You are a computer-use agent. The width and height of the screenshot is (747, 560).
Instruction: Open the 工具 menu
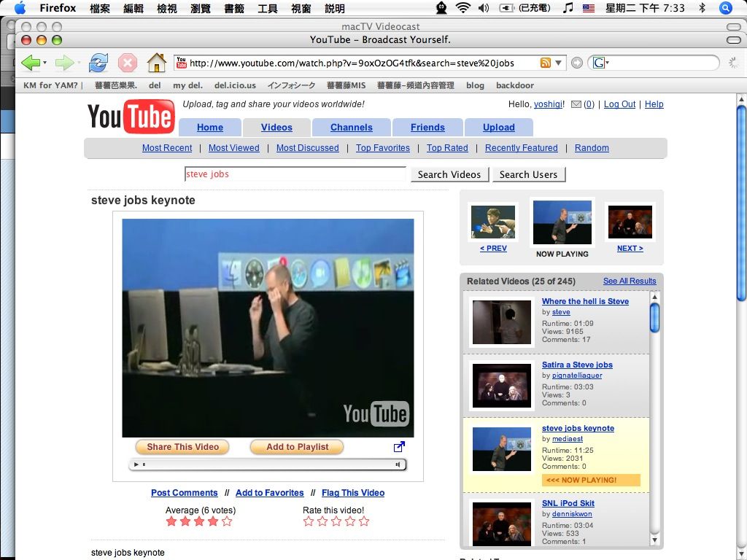267,8
